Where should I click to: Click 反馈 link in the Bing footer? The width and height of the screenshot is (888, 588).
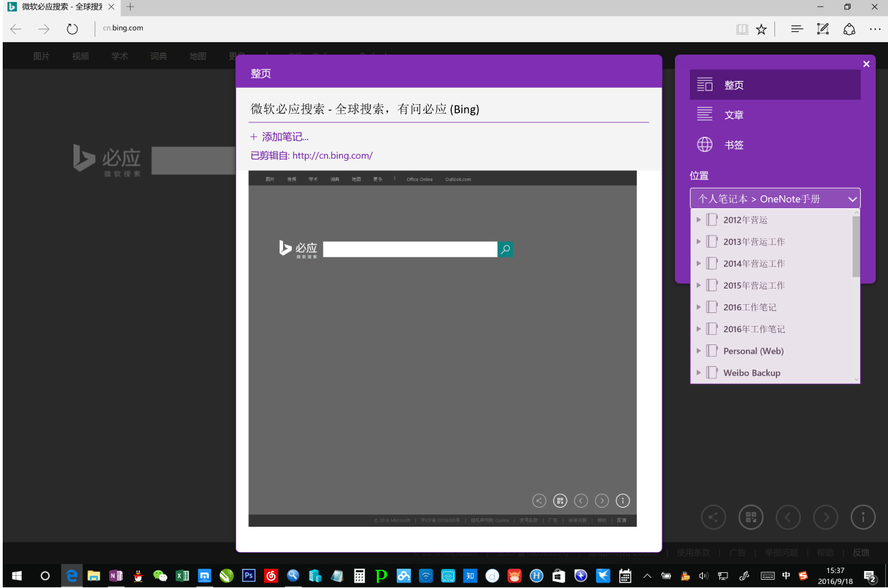click(x=861, y=553)
